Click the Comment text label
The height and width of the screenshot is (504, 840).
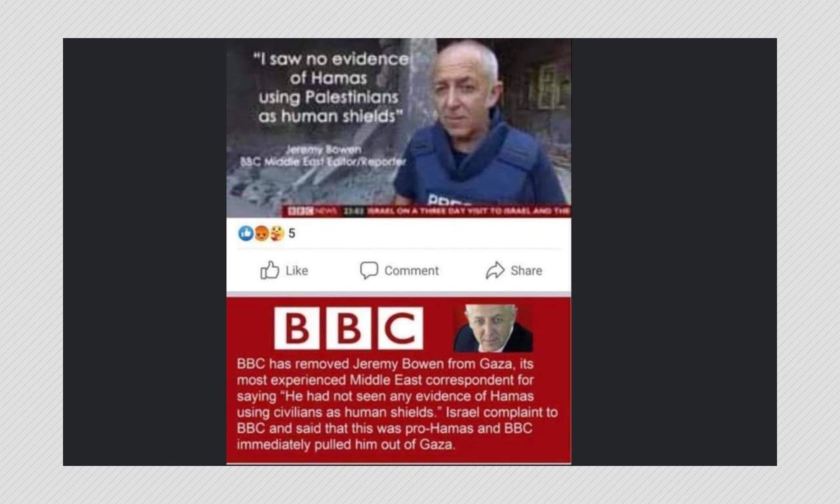(411, 270)
